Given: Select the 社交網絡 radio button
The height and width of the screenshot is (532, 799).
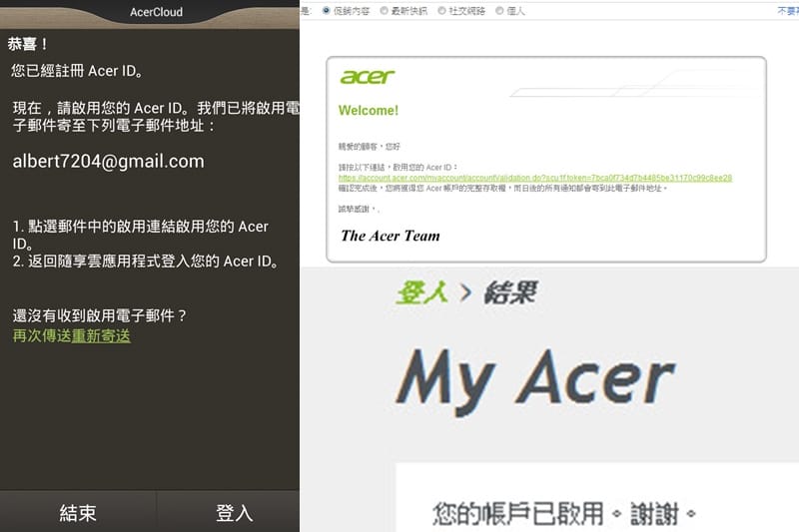Looking at the screenshot, I should click(x=441, y=11).
